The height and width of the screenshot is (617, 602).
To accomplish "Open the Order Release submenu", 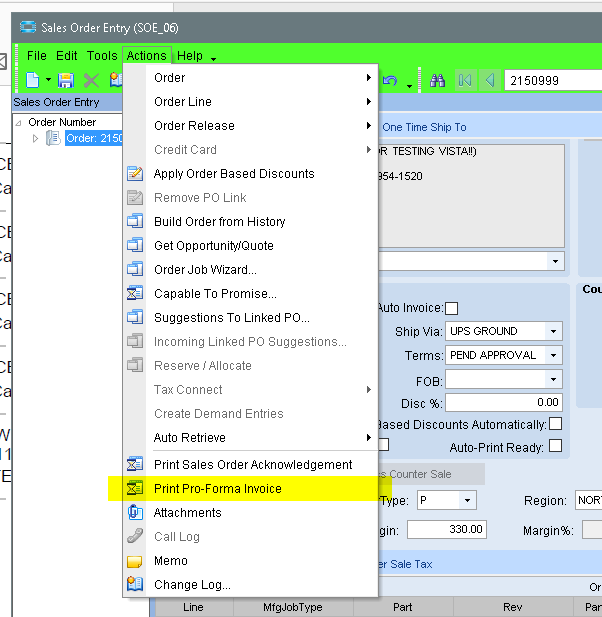I will (x=250, y=126).
